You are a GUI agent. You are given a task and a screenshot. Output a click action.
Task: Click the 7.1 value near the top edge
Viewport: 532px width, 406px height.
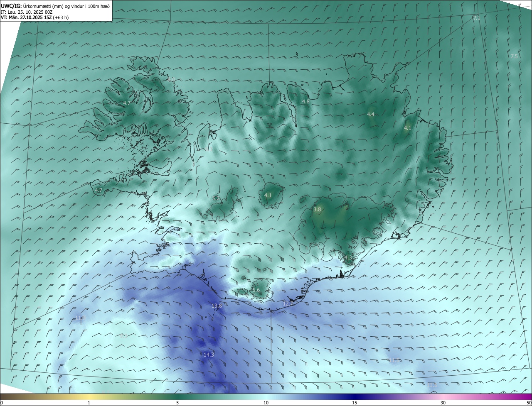[x=477, y=18]
